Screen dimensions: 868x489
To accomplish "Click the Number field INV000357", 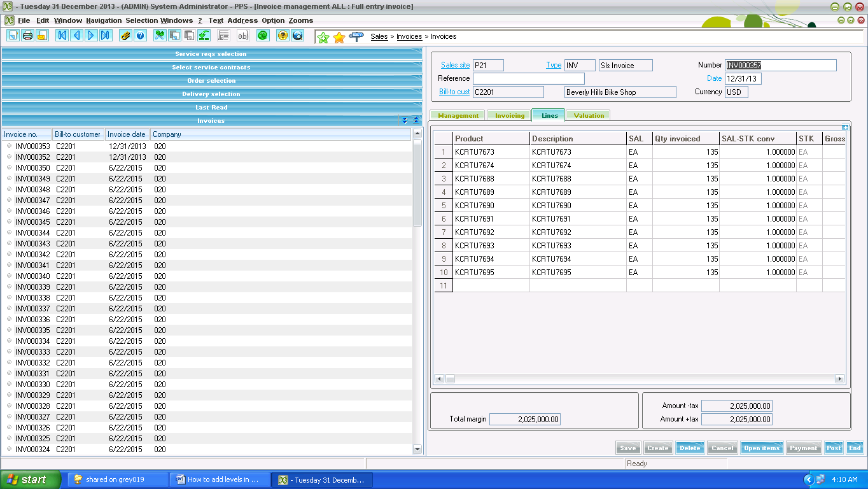I will click(780, 65).
